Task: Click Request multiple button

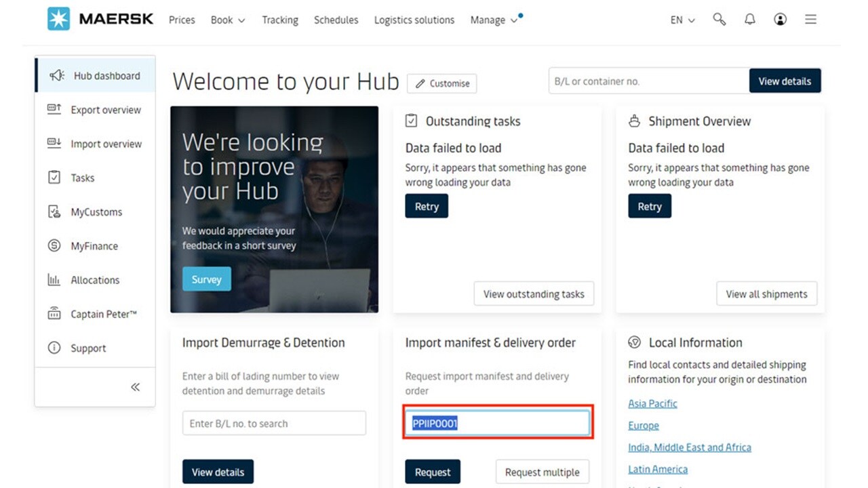Action: click(x=542, y=472)
